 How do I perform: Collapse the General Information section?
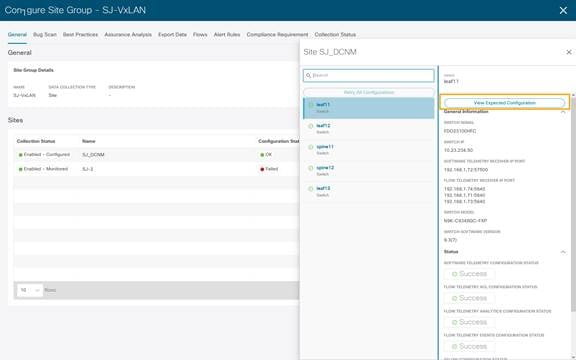tap(563, 112)
